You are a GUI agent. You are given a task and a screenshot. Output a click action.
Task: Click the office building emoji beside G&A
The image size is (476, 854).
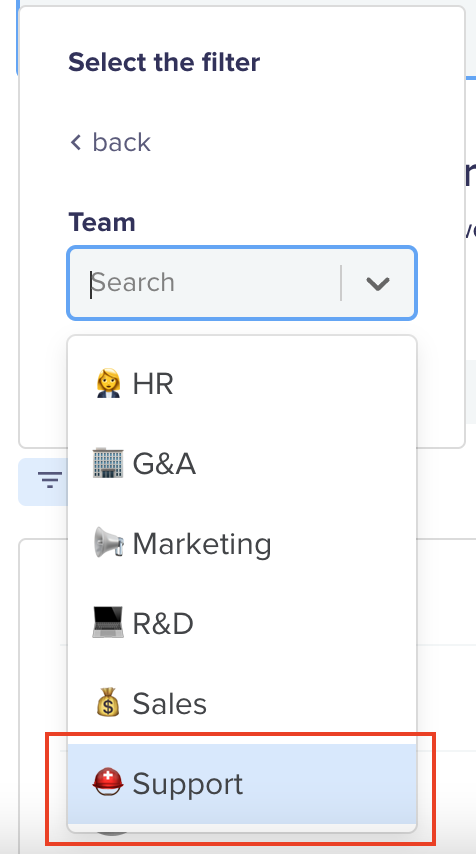pos(108,463)
